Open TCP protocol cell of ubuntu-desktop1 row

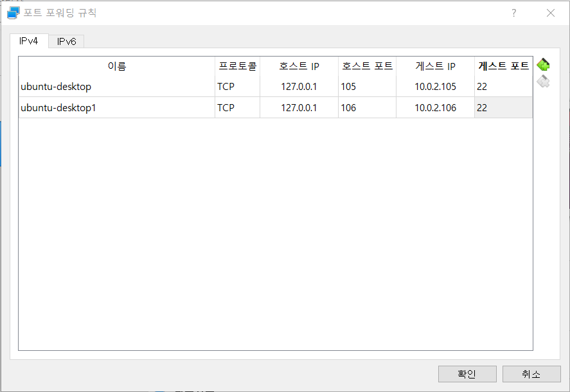[237, 107]
